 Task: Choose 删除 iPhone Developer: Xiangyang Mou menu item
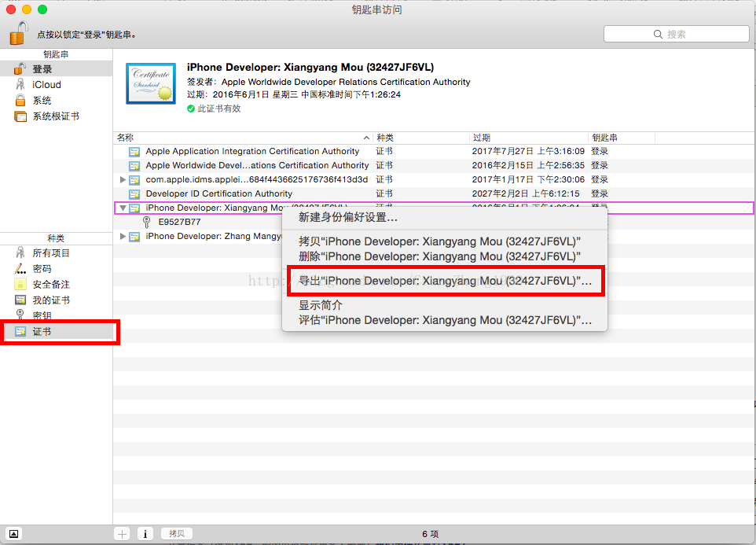pyautogui.click(x=445, y=256)
